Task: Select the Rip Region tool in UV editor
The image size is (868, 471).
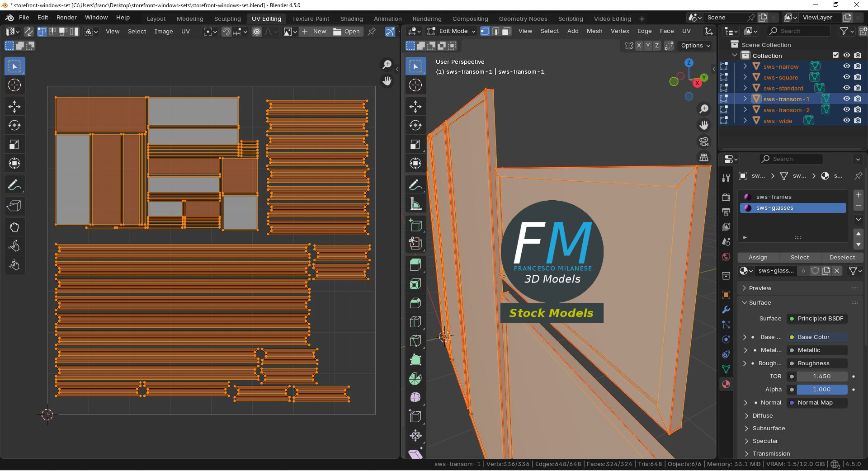Action: click(14, 206)
